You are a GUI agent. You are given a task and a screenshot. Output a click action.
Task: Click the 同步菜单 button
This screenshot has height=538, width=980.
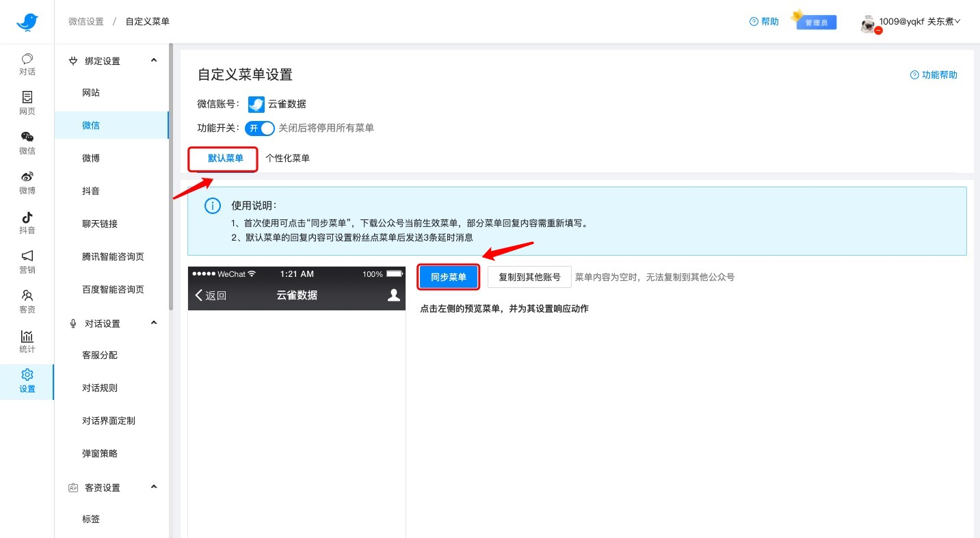448,277
